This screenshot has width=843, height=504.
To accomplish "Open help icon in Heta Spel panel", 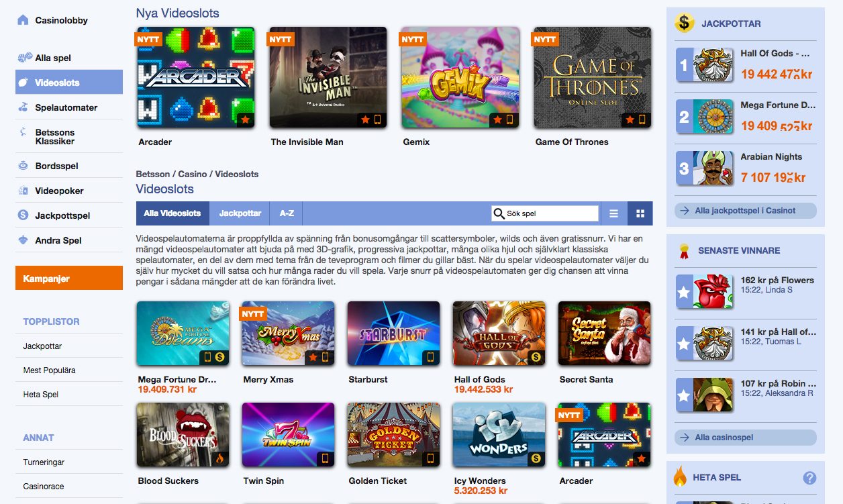I will (809, 478).
